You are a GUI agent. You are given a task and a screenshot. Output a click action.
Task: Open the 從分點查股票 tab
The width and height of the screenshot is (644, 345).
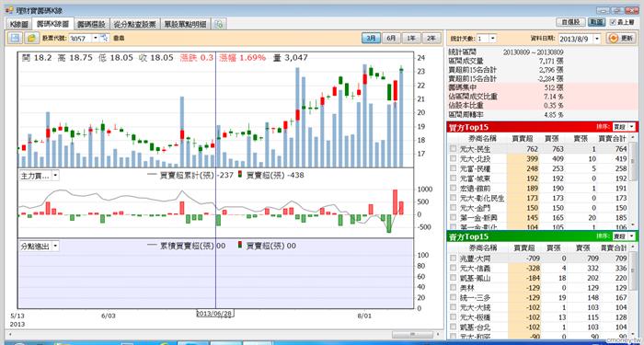135,24
